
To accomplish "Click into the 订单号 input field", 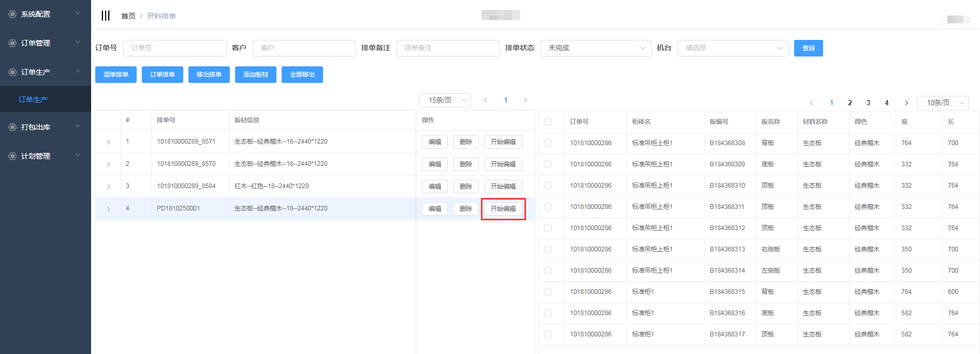I will [175, 48].
